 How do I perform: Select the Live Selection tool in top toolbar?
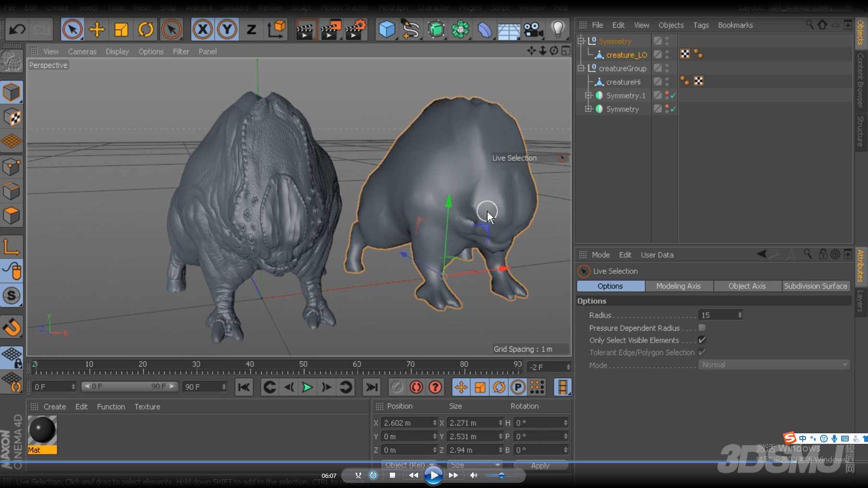[72, 30]
